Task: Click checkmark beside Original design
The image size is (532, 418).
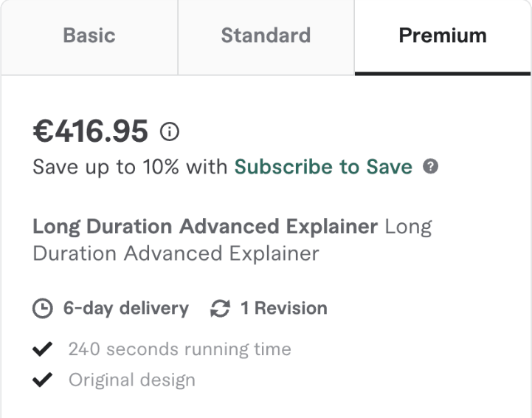Action: [x=43, y=381]
